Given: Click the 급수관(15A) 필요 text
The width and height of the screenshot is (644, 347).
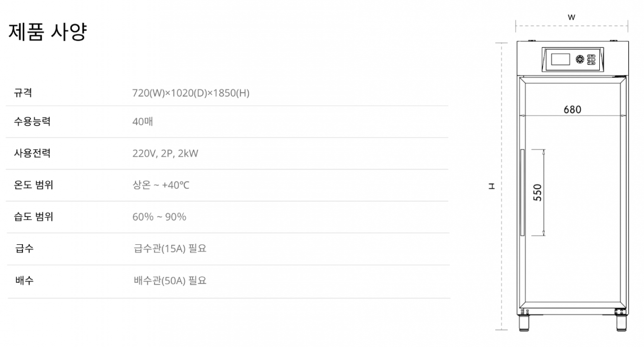Looking at the screenshot, I should click(x=170, y=248).
